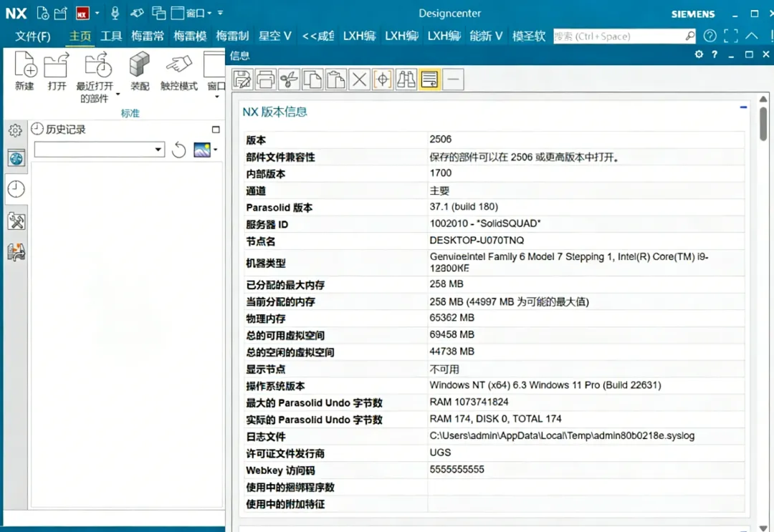
Task: Click the 版本 value 2506
Action: click(x=440, y=139)
